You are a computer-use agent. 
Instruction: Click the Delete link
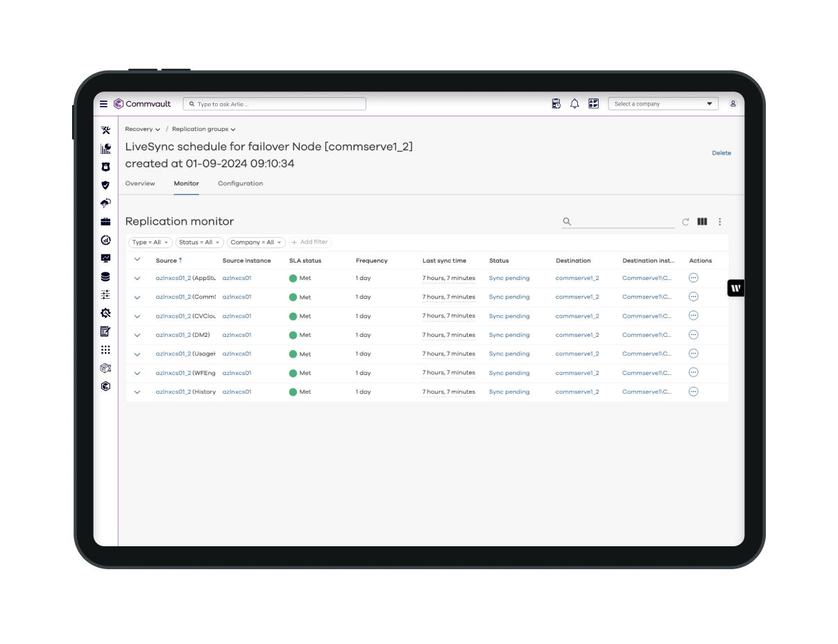pyautogui.click(x=721, y=153)
